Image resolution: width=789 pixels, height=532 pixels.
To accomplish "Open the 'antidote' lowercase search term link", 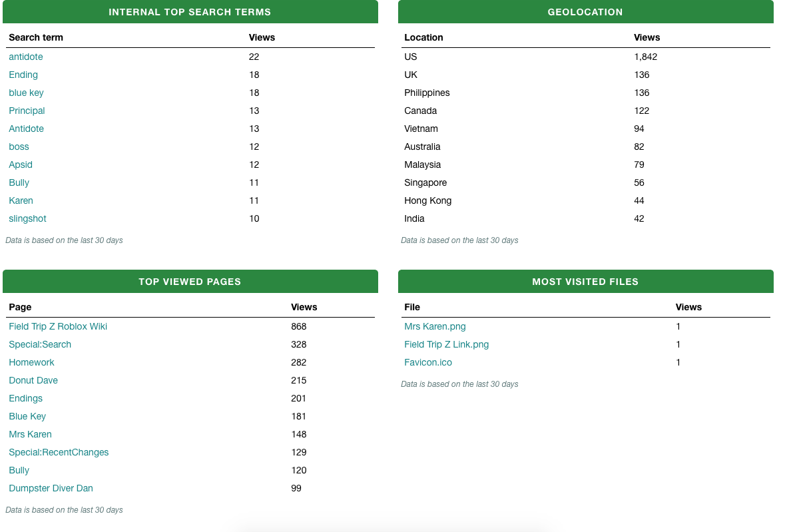I will [25, 57].
